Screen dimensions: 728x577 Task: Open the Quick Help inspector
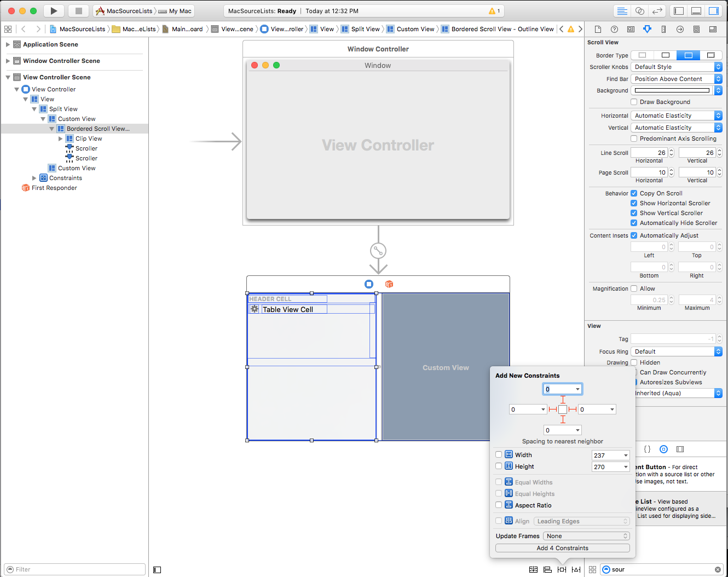tap(614, 29)
